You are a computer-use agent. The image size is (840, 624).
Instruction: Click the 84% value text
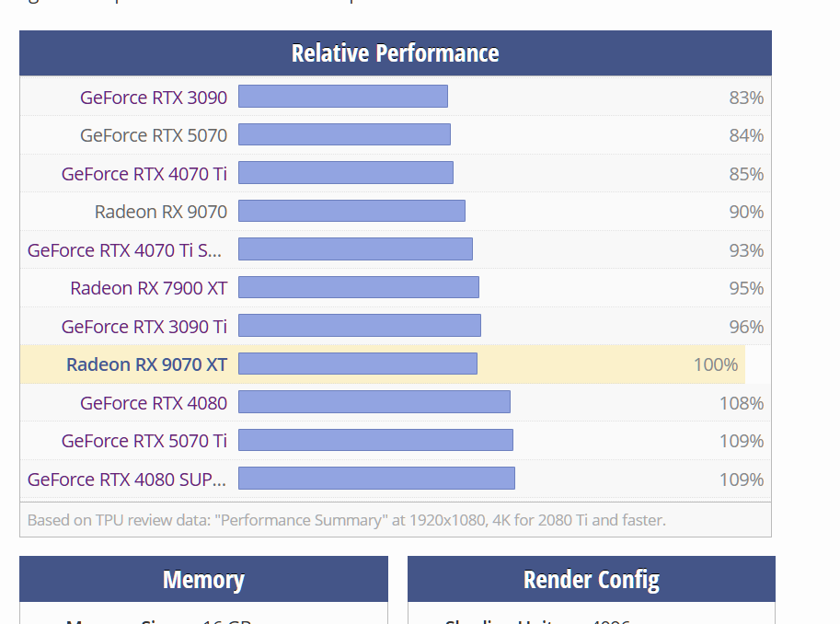[x=746, y=135]
